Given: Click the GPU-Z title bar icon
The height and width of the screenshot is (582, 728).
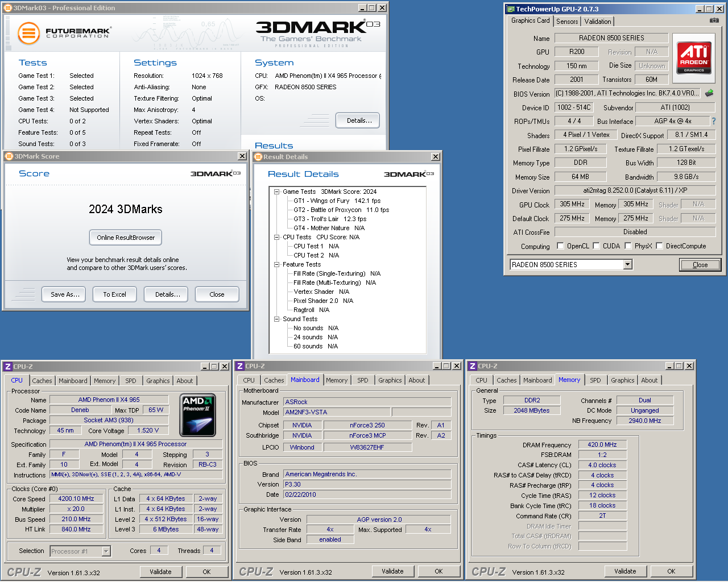Looking at the screenshot, I should coord(511,9).
